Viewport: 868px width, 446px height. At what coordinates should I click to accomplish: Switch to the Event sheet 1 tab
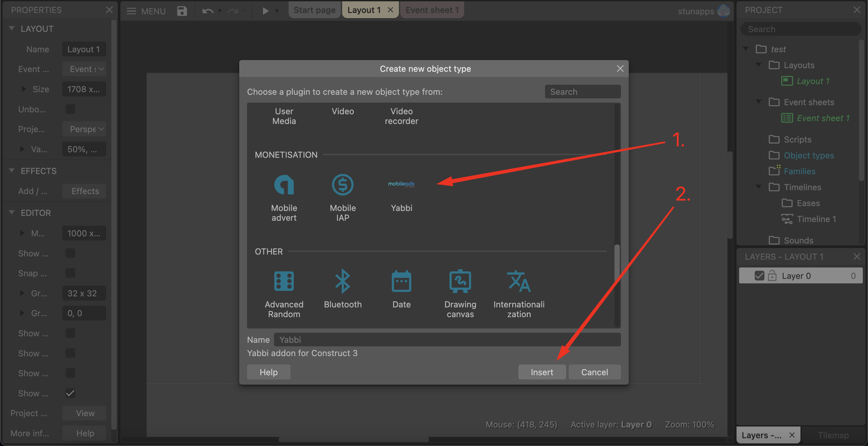point(432,10)
